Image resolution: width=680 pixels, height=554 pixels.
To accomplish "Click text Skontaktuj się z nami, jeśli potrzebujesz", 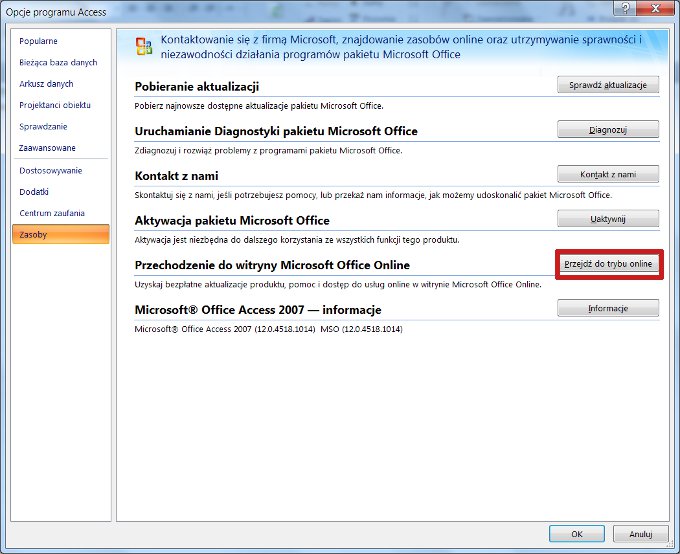I will pos(373,195).
